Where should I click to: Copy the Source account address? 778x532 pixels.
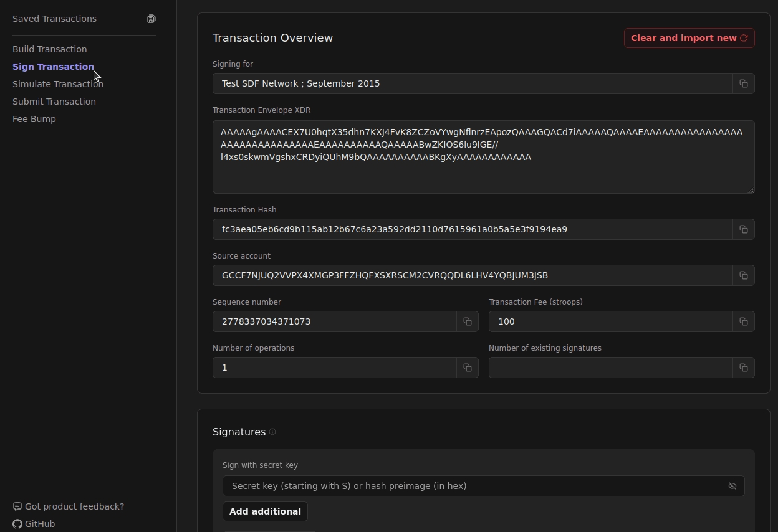point(743,275)
